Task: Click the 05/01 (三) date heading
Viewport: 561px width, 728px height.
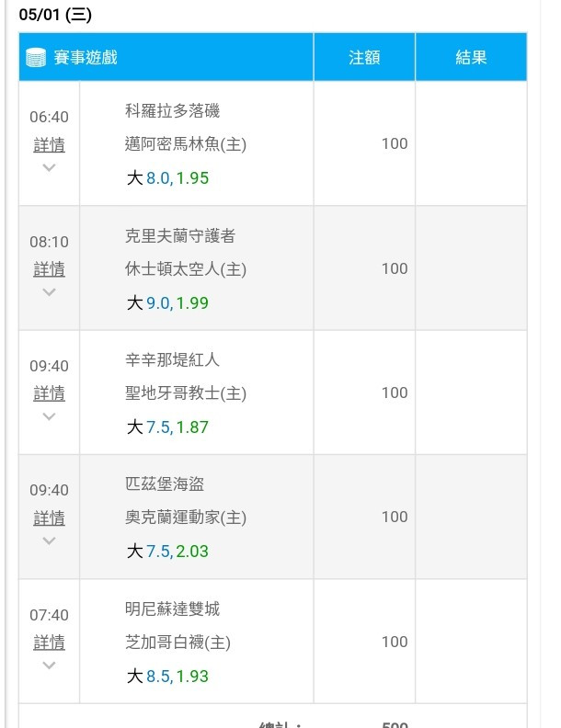Action: click(x=55, y=15)
